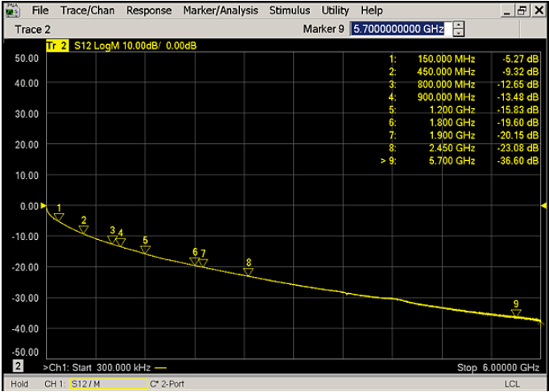Open the Response menu
The image size is (549, 392).
click(149, 10)
